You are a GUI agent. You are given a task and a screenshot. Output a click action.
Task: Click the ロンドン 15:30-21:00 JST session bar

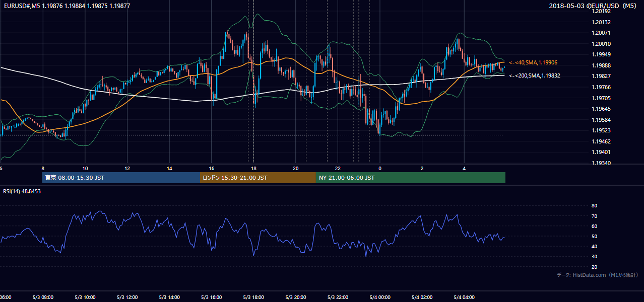[x=258, y=178]
